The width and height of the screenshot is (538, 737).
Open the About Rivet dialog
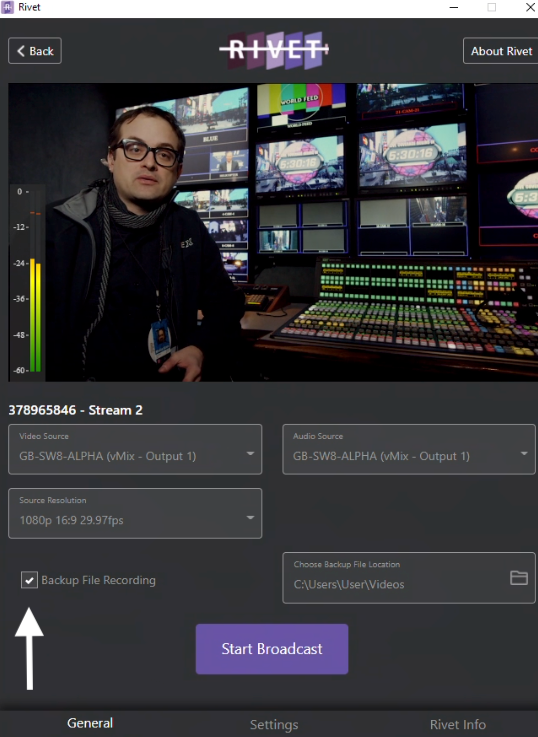pos(501,51)
